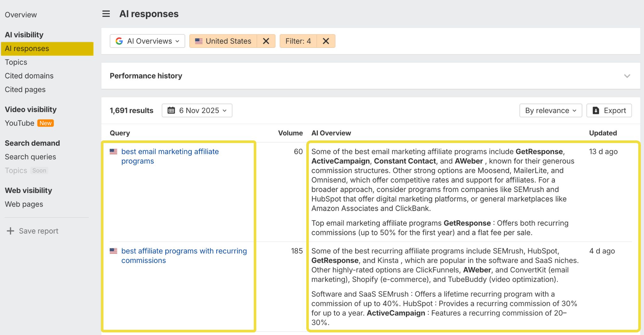
Task: Go to Overview in the sidebar
Action: pos(21,15)
